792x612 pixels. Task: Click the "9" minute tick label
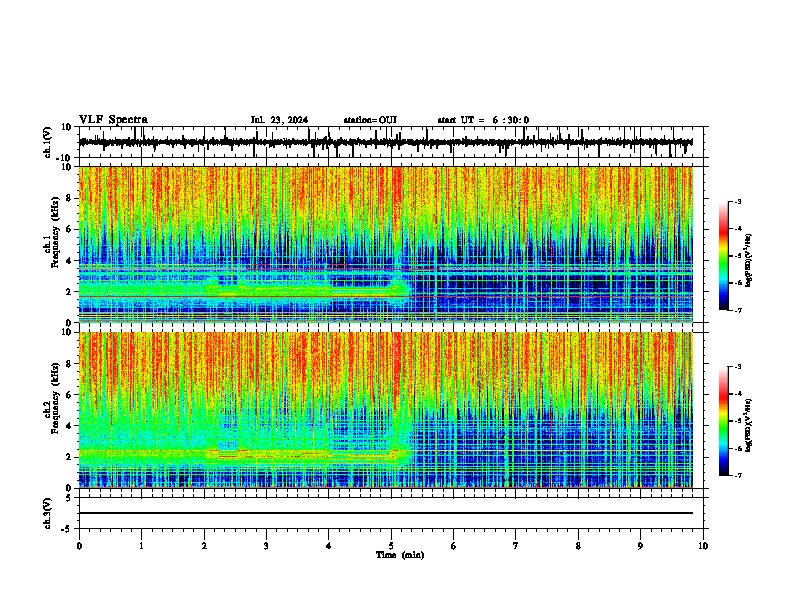coord(640,546)
